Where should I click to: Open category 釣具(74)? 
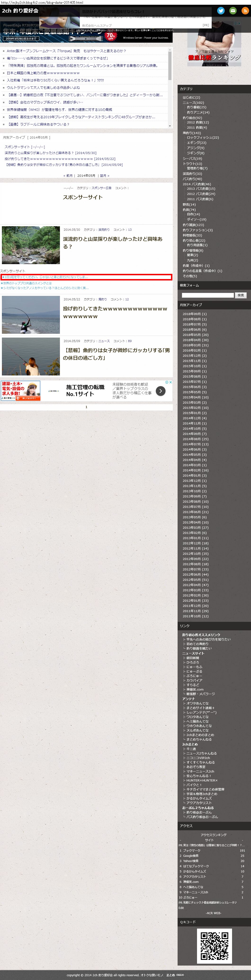(x=189, y=210)
